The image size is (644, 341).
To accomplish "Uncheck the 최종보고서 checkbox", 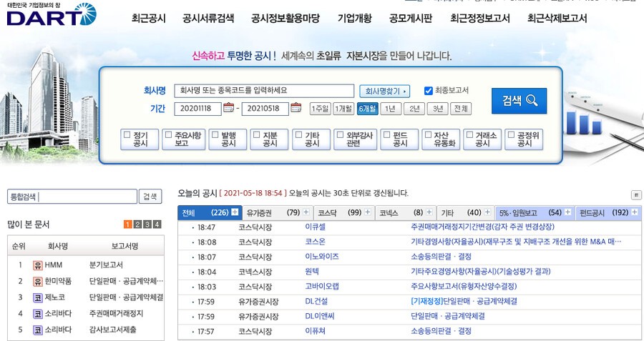I will point(429,90).
